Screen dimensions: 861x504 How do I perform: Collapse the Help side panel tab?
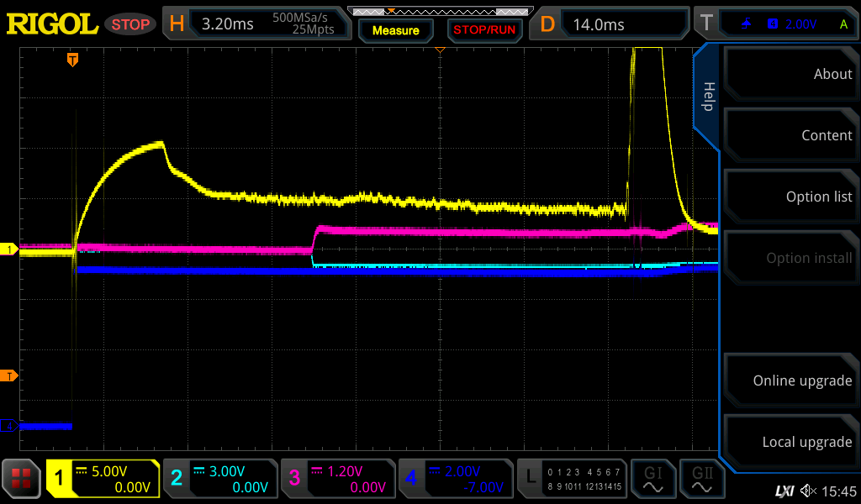[x=707, y=97]
